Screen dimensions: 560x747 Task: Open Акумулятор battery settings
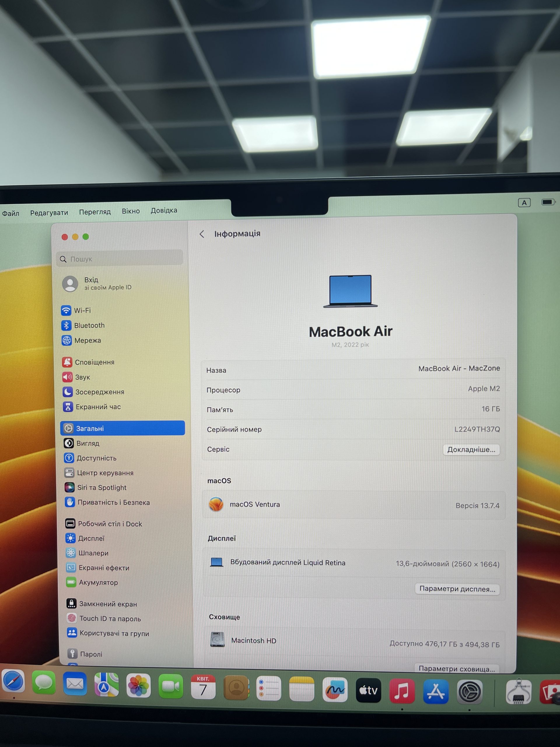click(x=92, y=582)
